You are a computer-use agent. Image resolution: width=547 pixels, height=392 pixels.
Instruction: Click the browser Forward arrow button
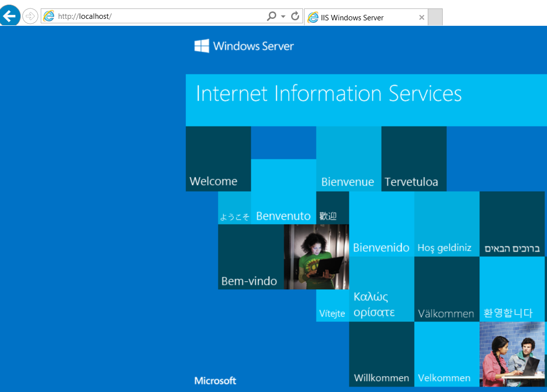30,16
